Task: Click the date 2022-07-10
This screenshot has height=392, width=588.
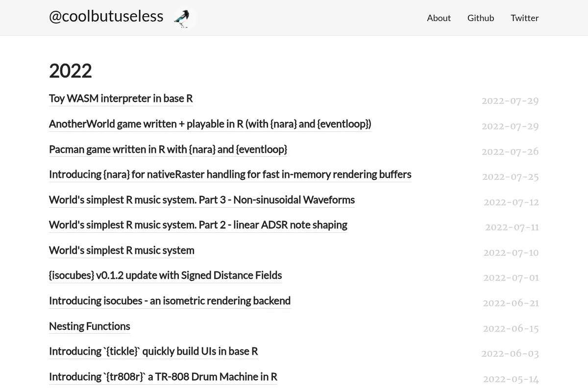Action: (511, 253)
